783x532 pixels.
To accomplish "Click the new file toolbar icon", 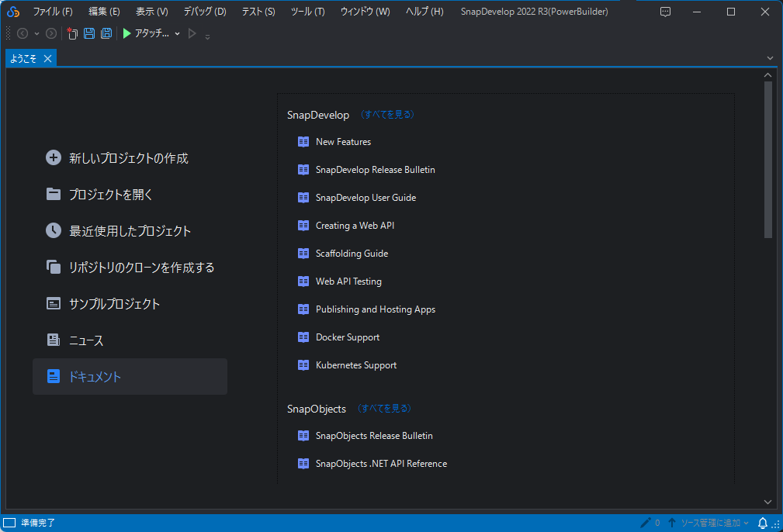I will pos(72,33).
